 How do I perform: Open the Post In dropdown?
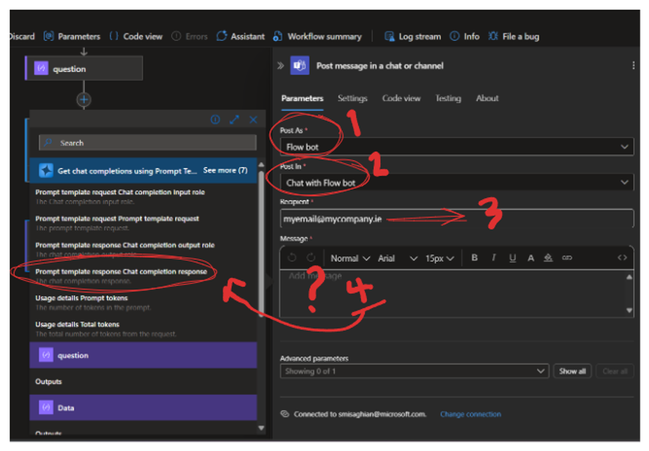(x=457, y=182)
